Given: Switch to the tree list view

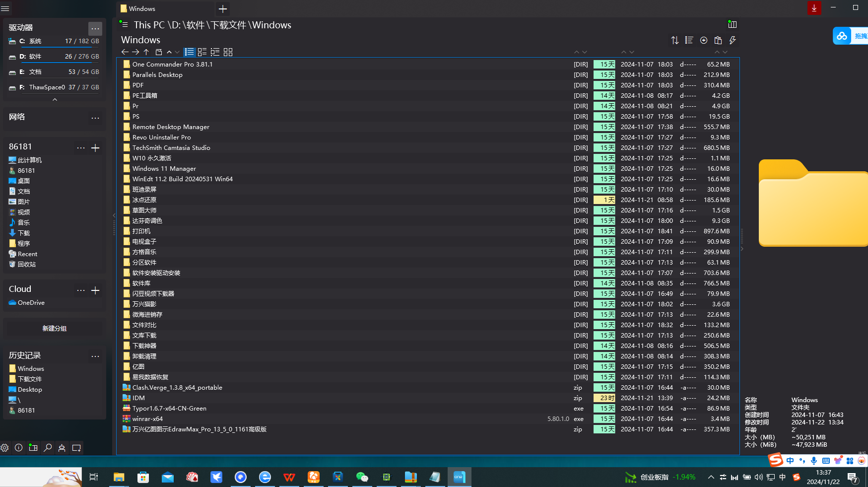Looking at the screenshot, I should [215, 52].
